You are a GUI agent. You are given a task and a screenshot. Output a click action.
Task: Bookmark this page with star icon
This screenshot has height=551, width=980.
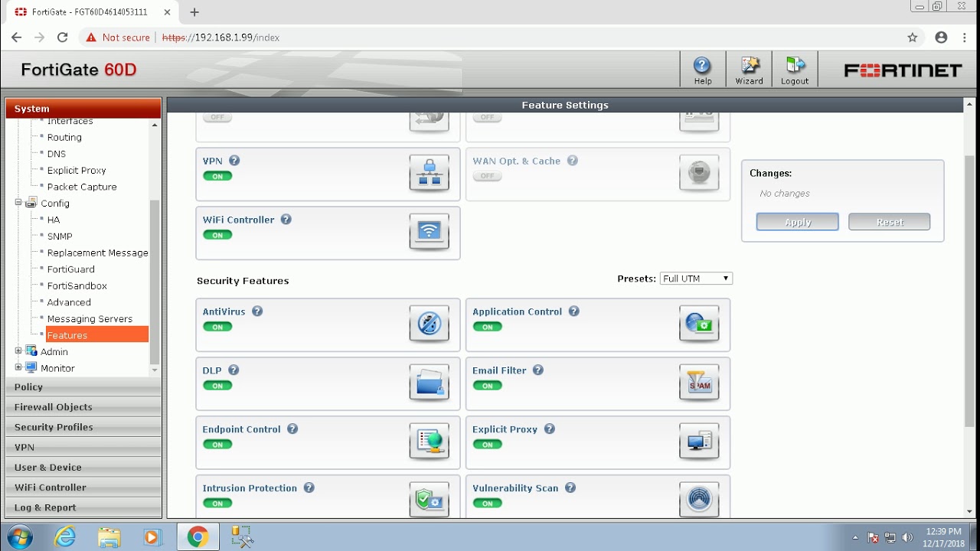(912, 37)
